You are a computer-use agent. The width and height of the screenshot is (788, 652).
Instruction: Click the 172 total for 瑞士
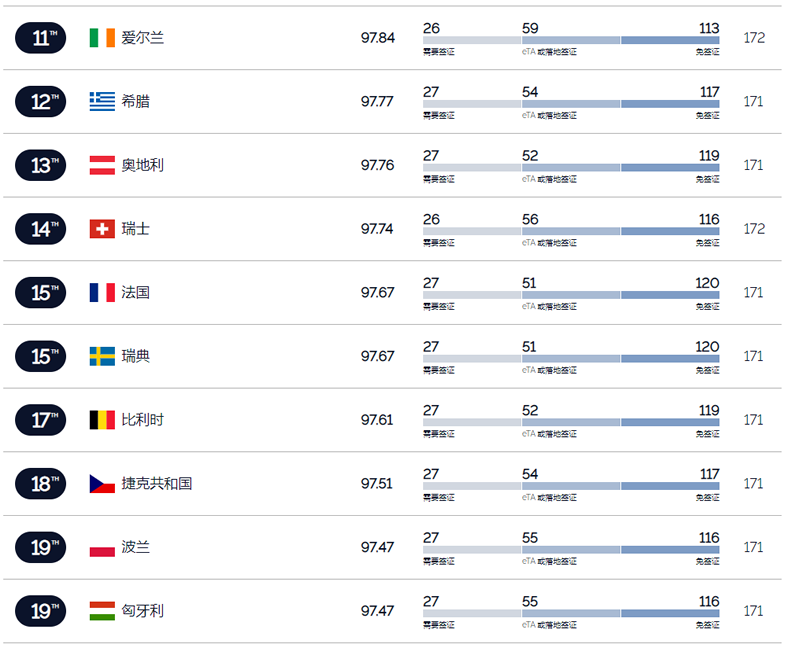(x=754, y=229)
